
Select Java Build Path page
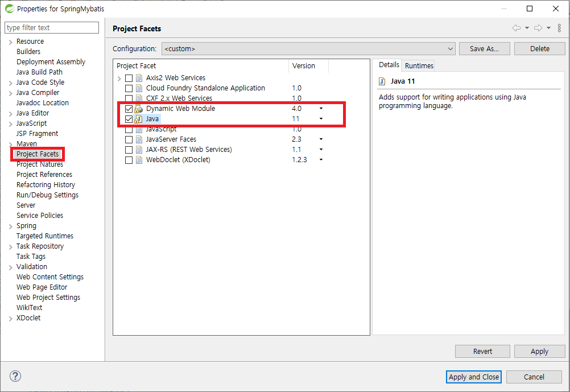[39, 72]
